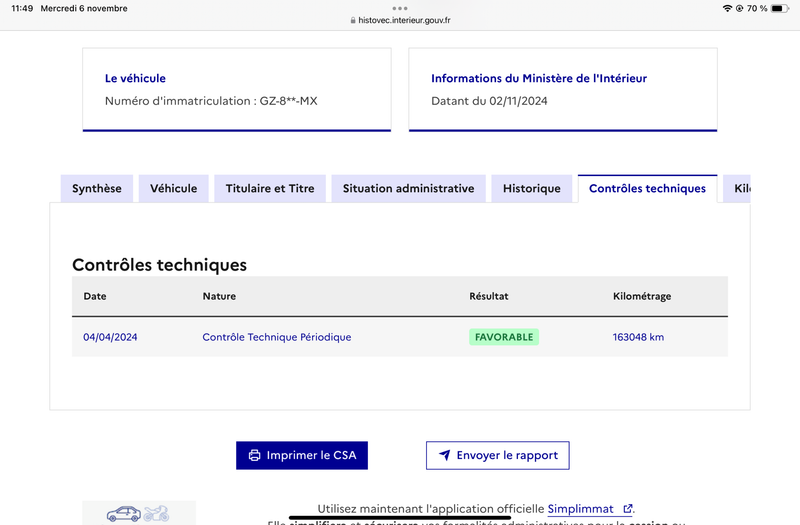800x525 pixels.
Task: Click the Kilométrage column header
Action: (x=642, y=296)
